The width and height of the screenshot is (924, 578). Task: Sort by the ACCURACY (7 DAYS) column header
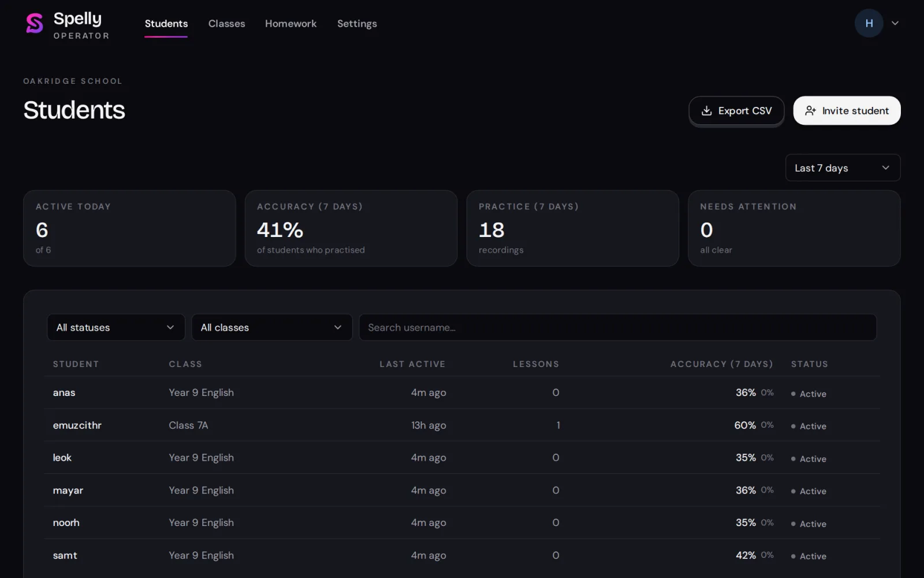click(721, 364)
